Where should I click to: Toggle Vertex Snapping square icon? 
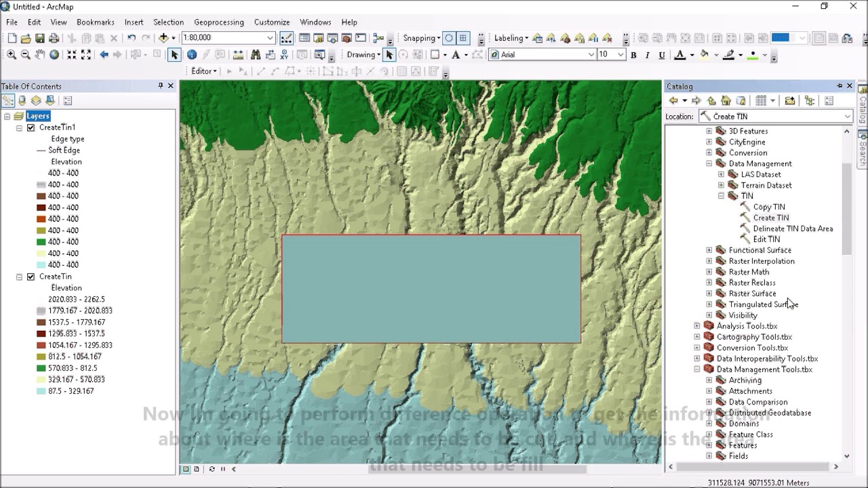point(463,39)
